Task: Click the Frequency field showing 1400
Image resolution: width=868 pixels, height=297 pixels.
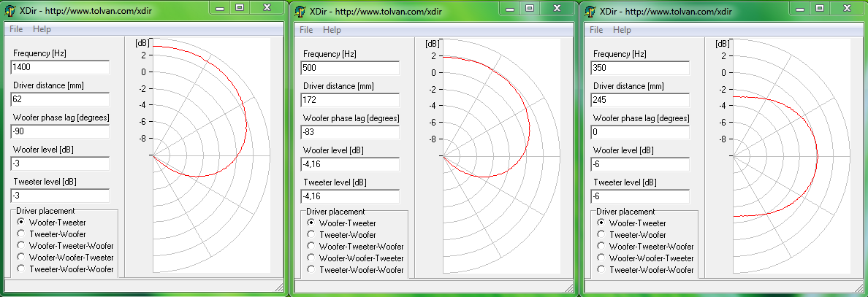Action: click(60, 67)
